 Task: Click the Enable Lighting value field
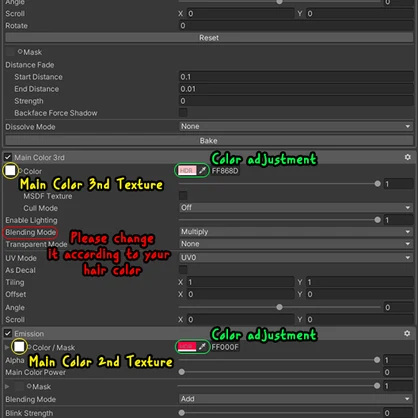pos(398,220)
